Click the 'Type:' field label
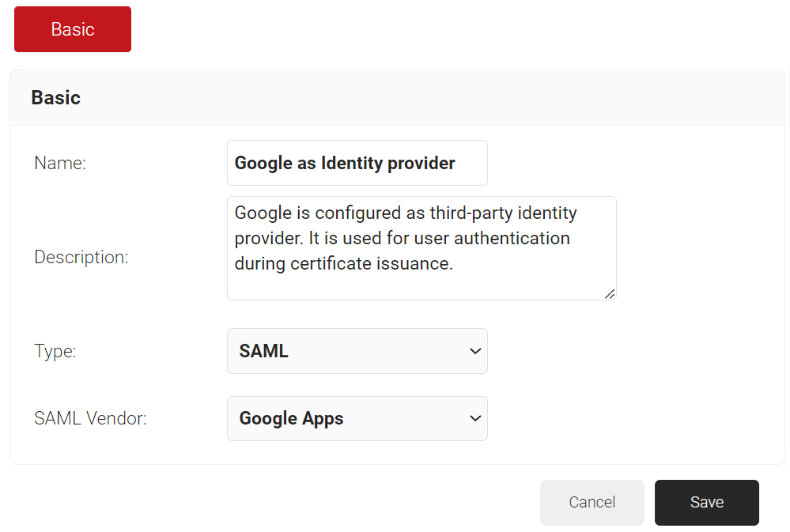790x532 pixels. click(55, 352)
